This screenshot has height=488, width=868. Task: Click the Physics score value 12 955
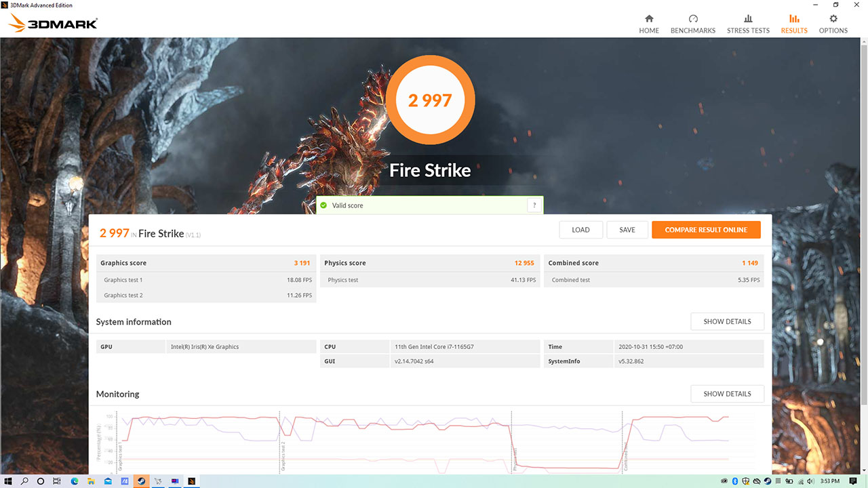(x=524, y=263)
